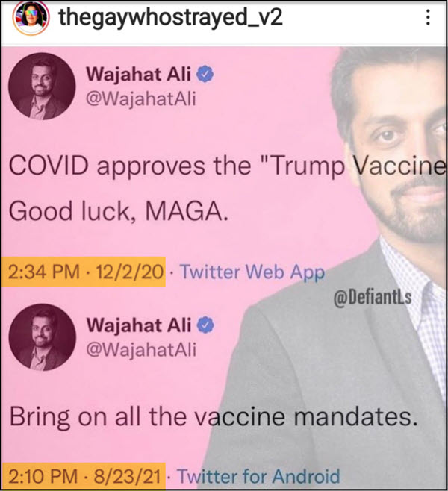
Task: Open the Twitter Web App source link
Action: tap(252, 272)
